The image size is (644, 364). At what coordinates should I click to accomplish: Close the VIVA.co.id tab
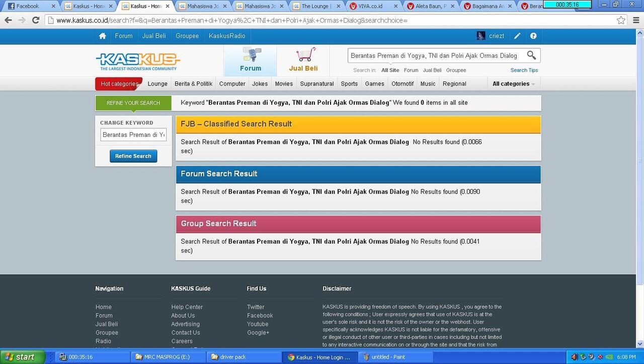(x=396, y=7)
